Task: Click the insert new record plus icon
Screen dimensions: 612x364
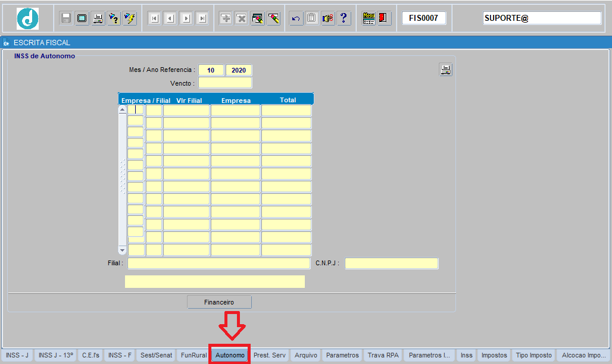Action: (226, 18)
